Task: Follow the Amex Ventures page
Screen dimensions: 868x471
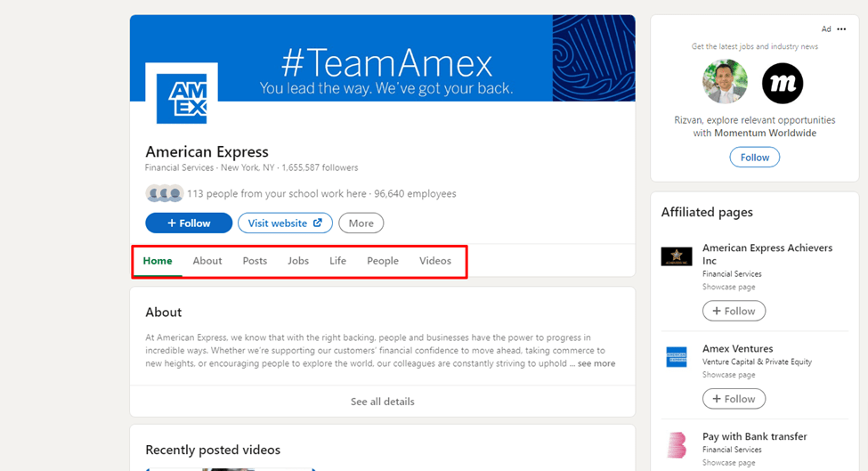Action: 734,399
